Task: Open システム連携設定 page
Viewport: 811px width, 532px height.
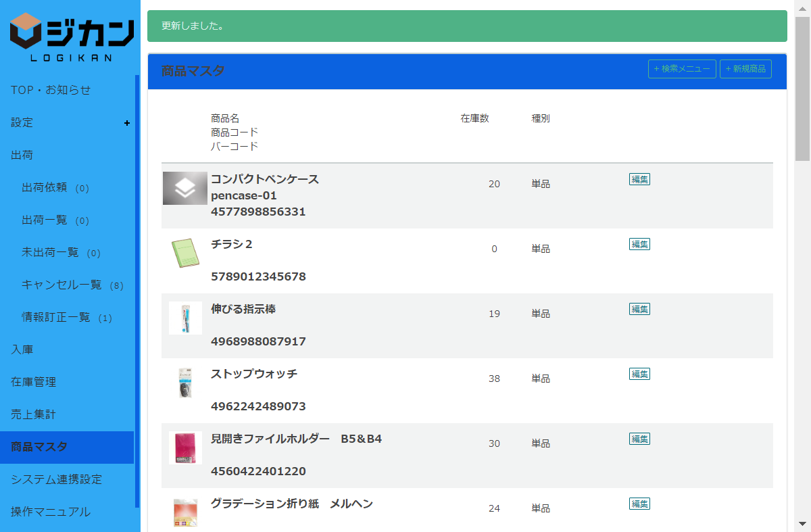Action: [57, 479]
